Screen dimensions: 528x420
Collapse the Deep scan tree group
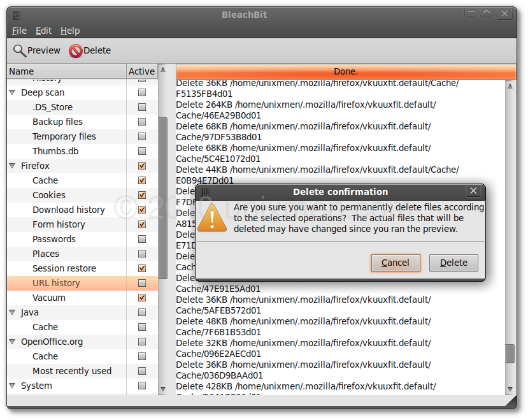click(x=13, y=92)
